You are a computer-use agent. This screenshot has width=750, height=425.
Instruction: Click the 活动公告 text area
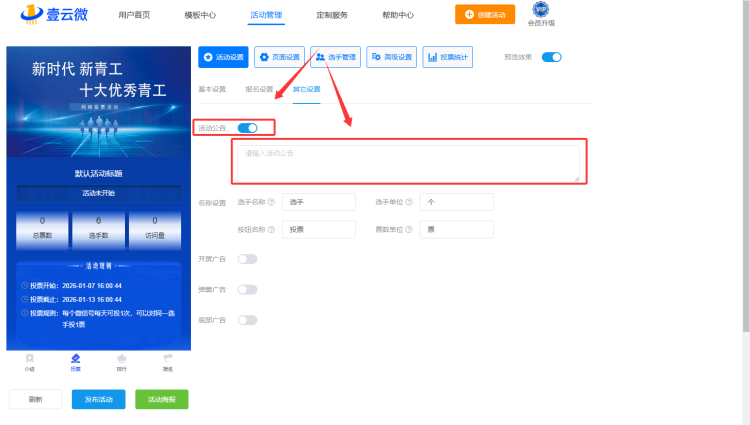pyautogui.click(x=407, y=163)
